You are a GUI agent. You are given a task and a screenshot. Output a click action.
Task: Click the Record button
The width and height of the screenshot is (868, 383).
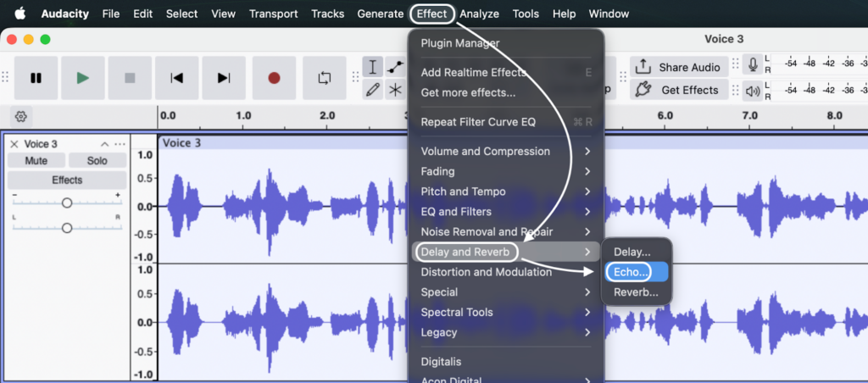(x=273, y=78)
